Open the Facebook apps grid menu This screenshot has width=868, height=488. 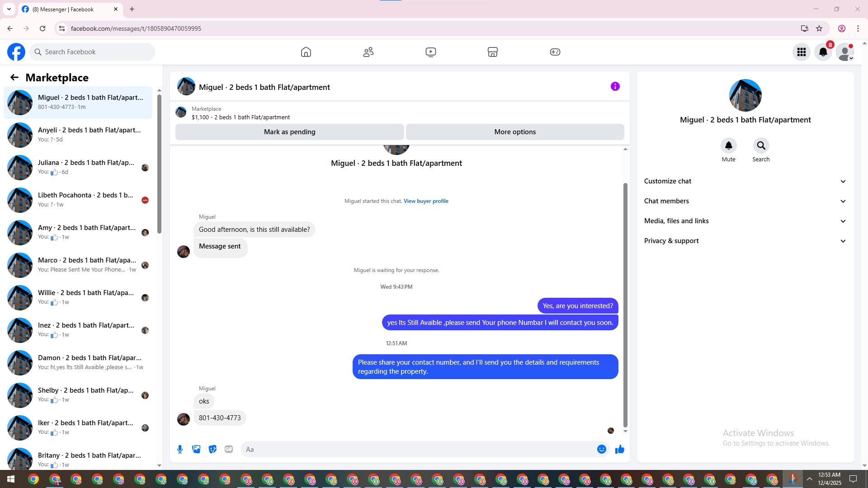[802, 52]
